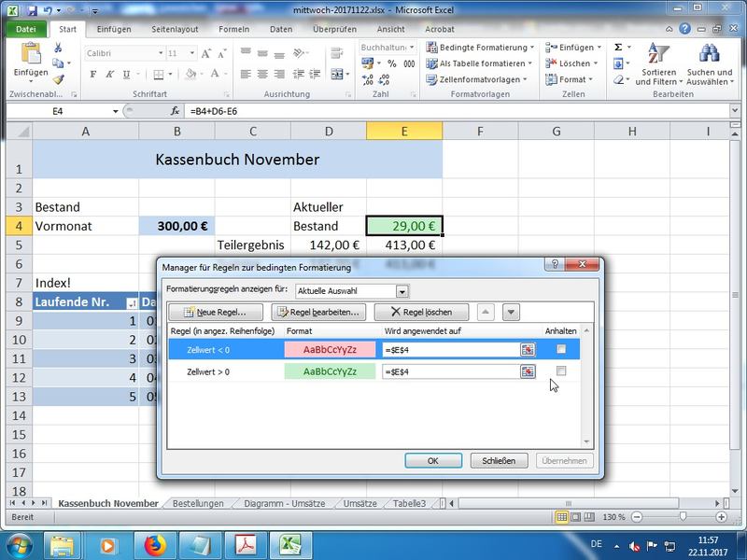The image size is (747, 560).
Task: Click the range selector icon for Zellwert < 0 rule
Action: 529,349
